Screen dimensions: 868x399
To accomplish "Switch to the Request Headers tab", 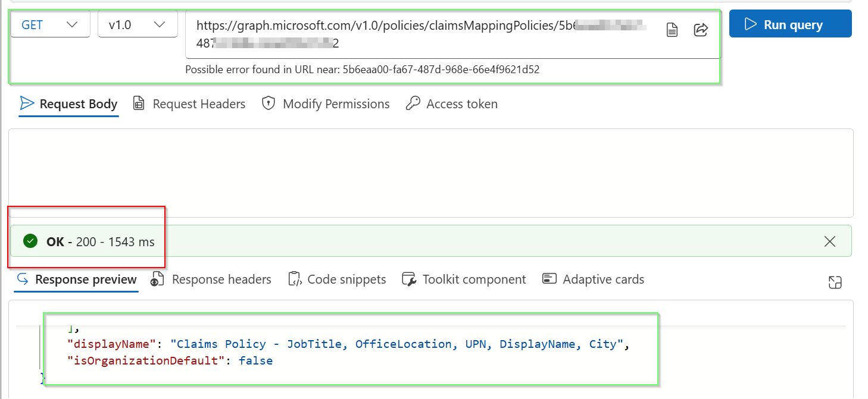I will tap(189, 104).
